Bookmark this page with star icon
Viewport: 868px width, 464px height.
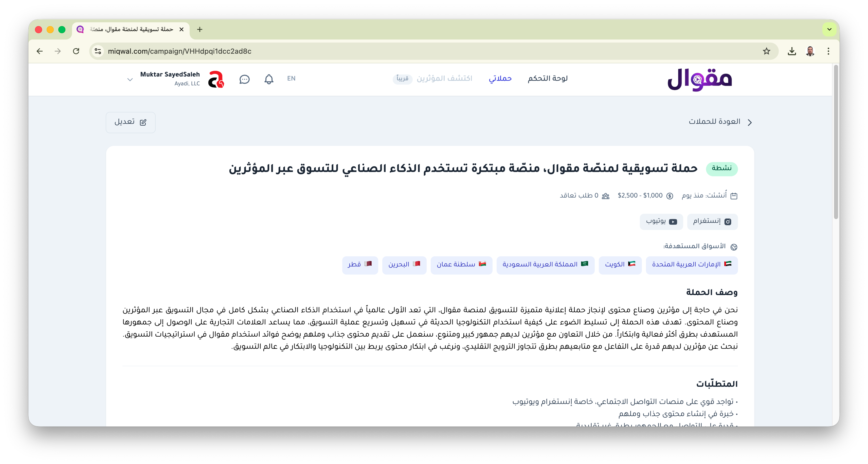[766, 51]
